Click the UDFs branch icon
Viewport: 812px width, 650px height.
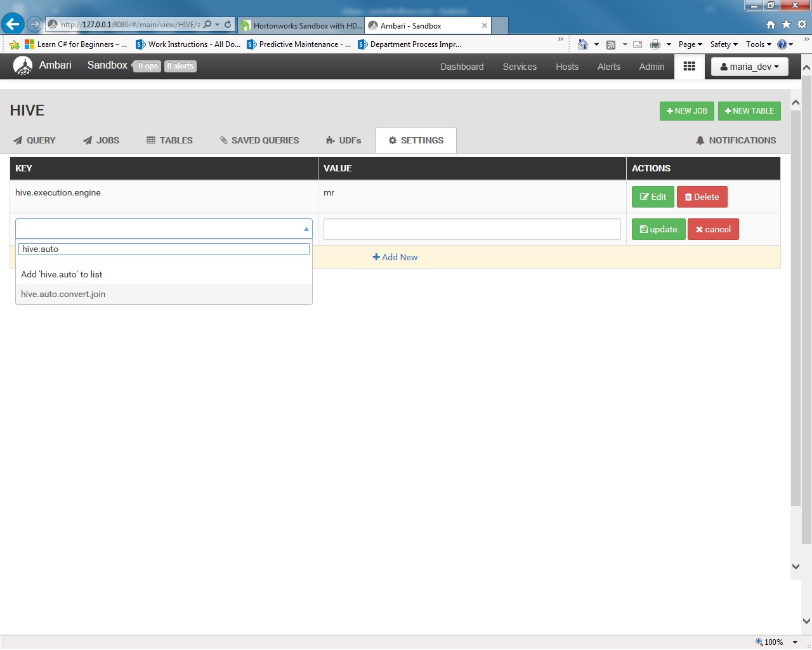[329, 140]
